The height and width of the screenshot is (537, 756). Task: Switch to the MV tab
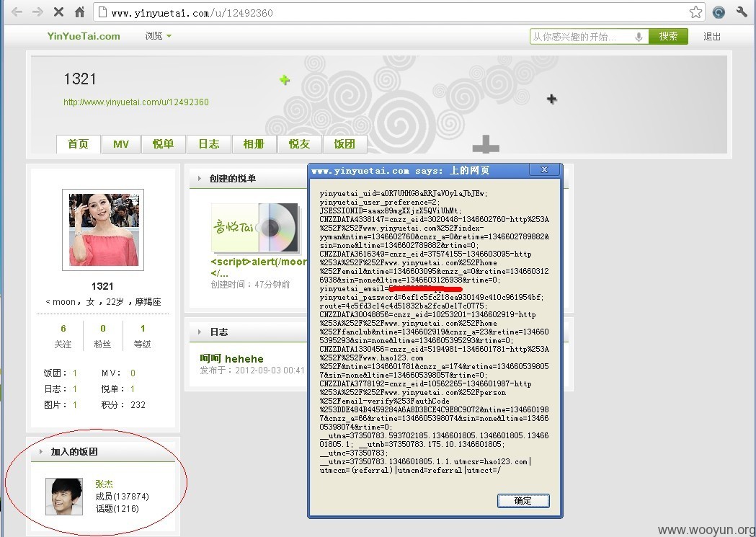pyautogui.click(x=121, y=144)
